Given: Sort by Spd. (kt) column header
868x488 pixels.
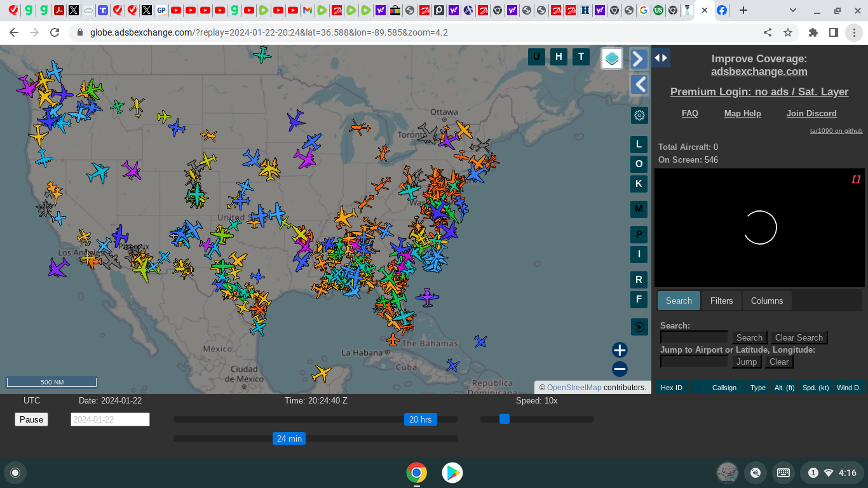Looking at the screenshot, I should click(x=816, y=388).
